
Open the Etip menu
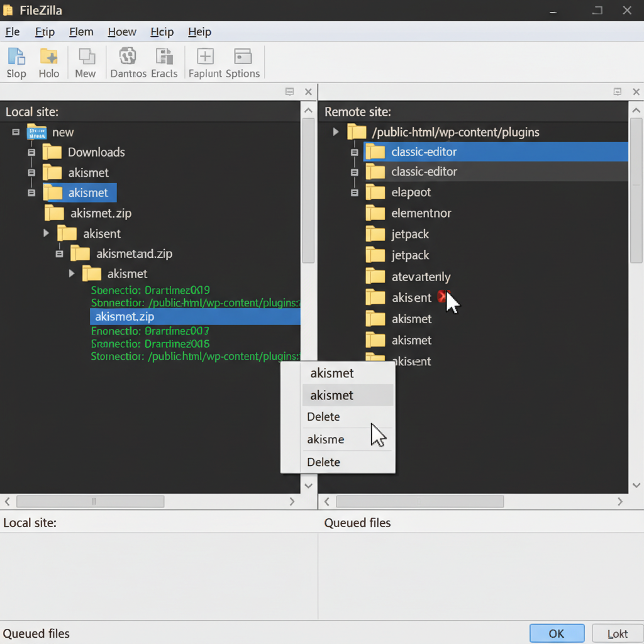click(x=45, y=31)
